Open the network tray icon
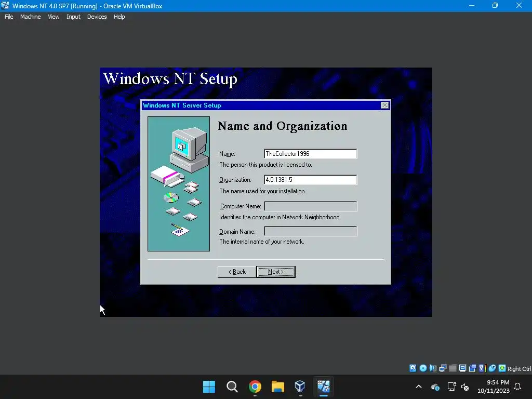The image size is (532, 399). pyautogui.click(x=451, y=387)
